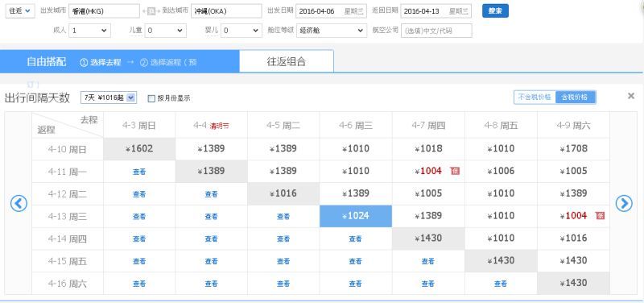644x303 pixels.
Task: Select the ¥1602 price cell
Action: click(x=139, y=149)
